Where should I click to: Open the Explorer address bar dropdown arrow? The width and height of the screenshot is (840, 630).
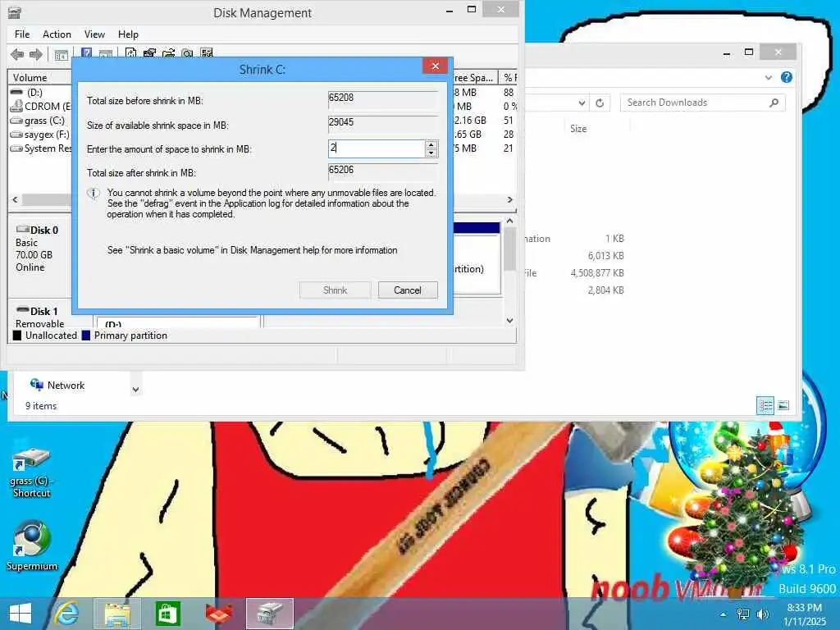click(582, 103)
